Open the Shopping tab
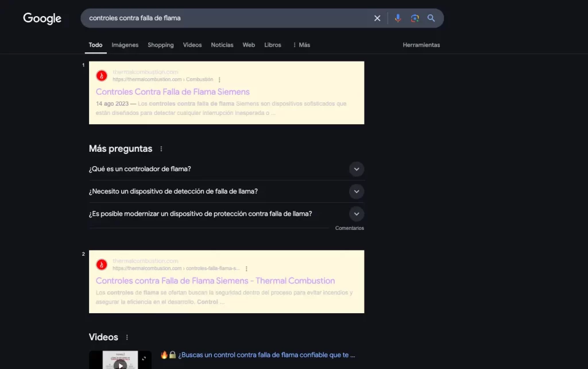 [161, 45]
